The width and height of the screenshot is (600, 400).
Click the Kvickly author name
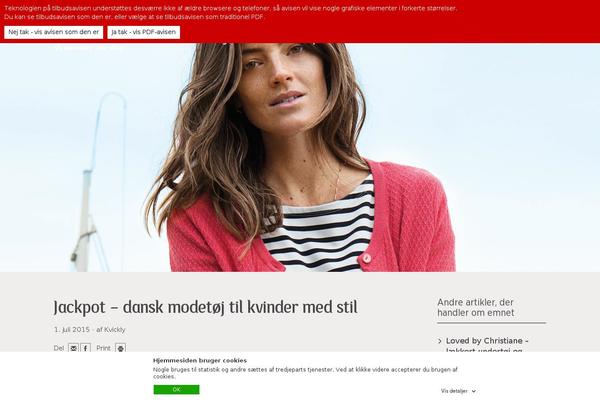[x=115, y=330]
